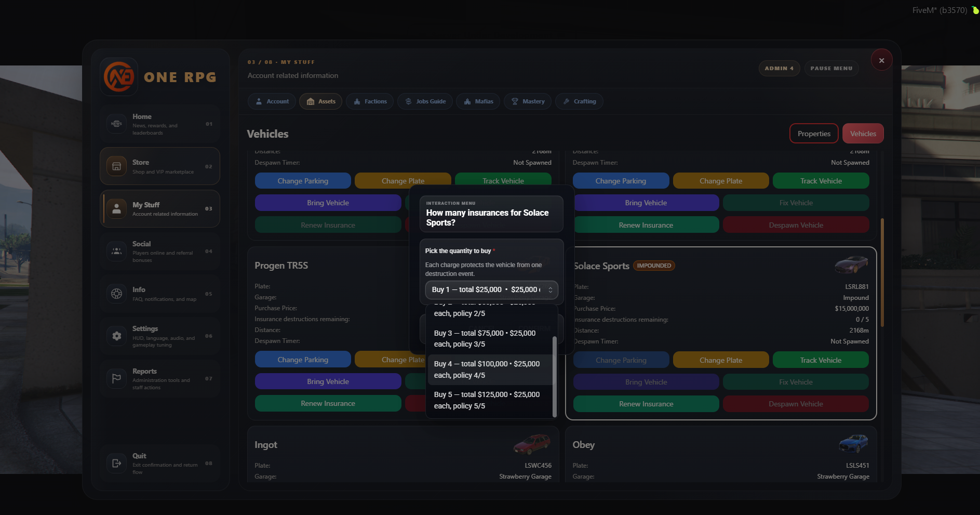Click Change Parking for Solace Sports
The image size is (980, 515).
pyautogui.click(x=621, y=360)
